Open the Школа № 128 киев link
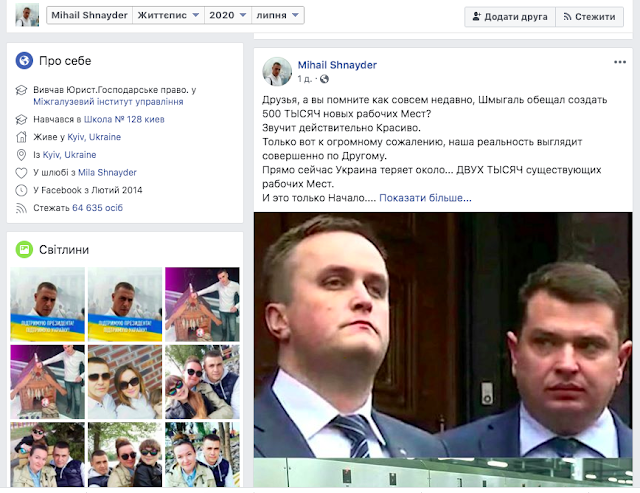 click(124, 119)
